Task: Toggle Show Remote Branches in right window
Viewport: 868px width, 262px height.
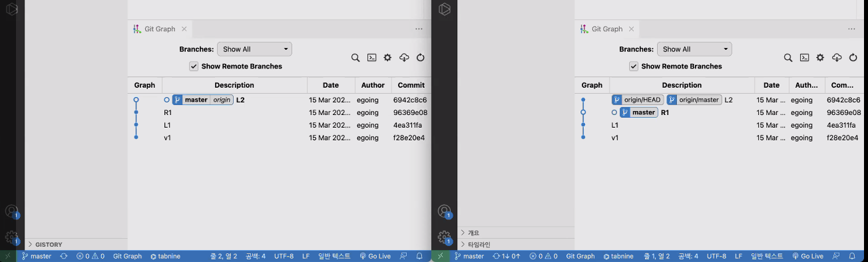Action: [634, 66]
